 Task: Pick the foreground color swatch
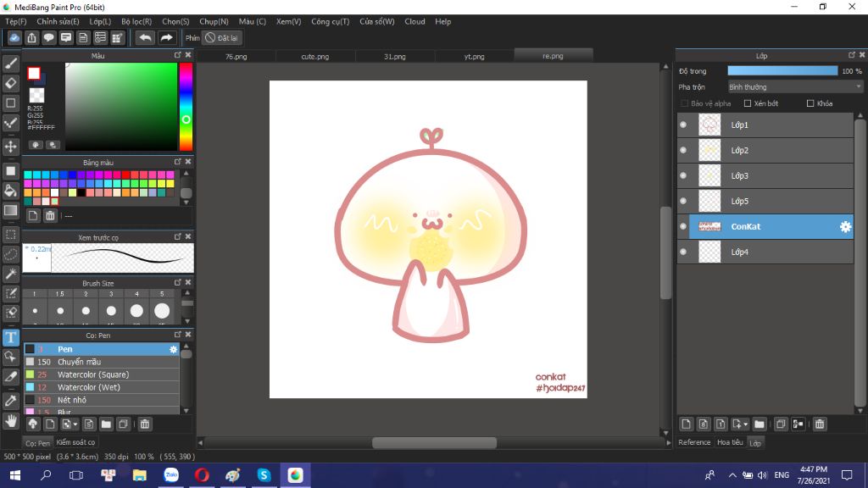(34, 73)
